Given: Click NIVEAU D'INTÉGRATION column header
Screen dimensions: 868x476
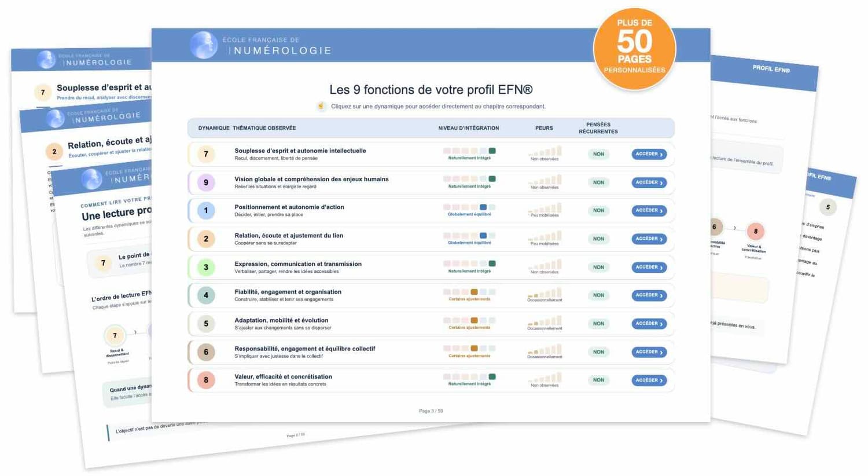Looking at the screenshot, I should [468, 128].
